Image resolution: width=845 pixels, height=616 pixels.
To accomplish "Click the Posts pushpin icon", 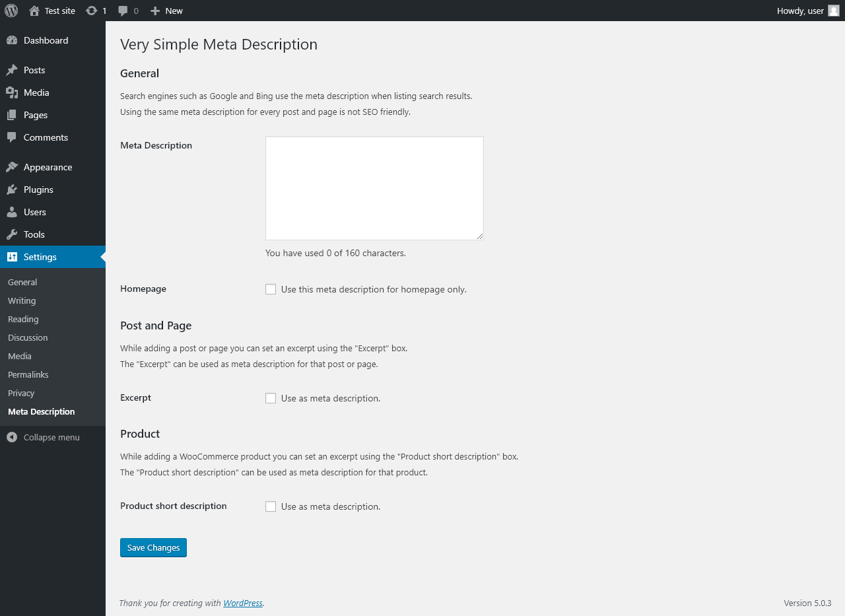I will click(x=12, y=70).
